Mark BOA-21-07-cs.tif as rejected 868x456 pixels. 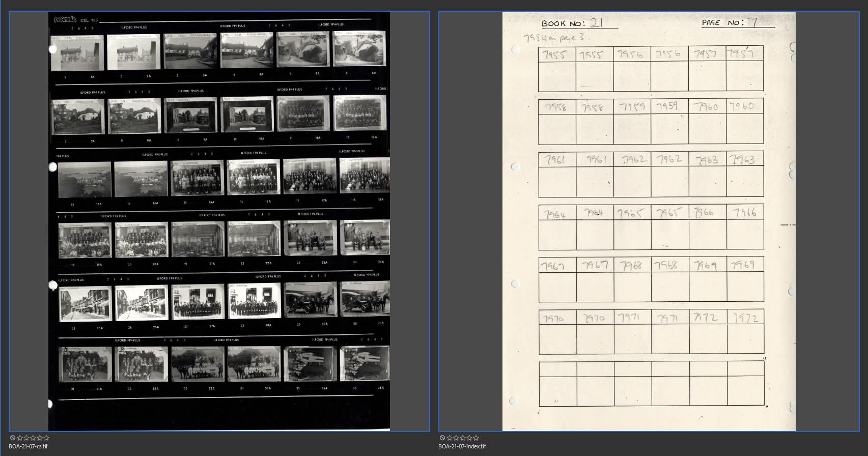click(13, 438)
